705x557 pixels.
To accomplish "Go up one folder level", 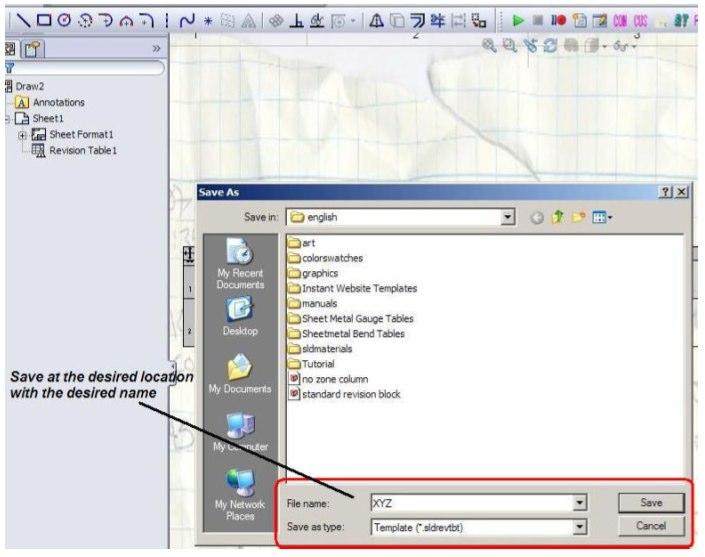I will click(558, 217).
